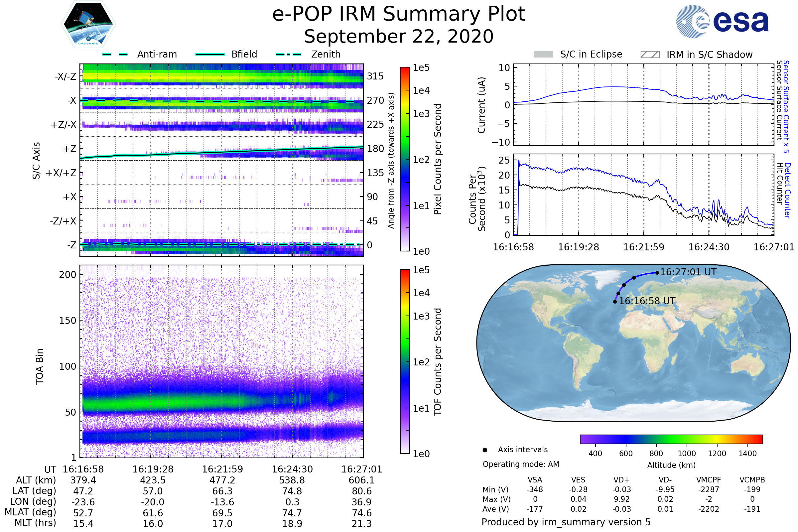
Task: Click the Detect Counter blue axis label
Action: click(x=788, y=191)
